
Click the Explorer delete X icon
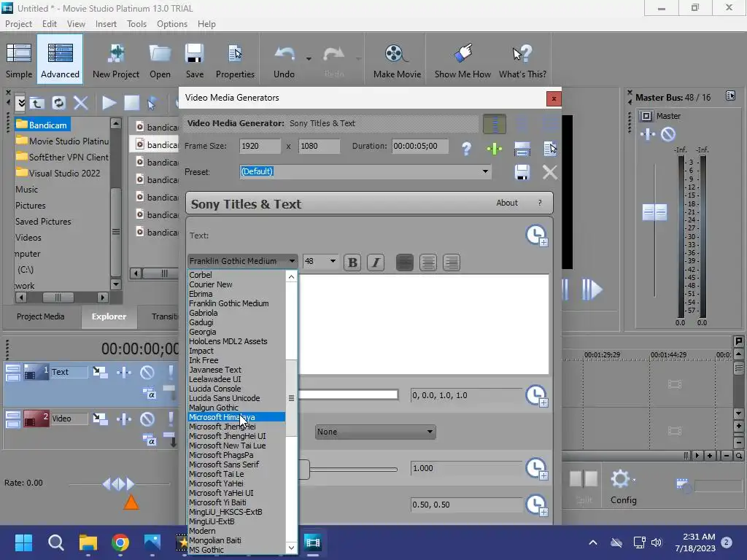(81, 103)
